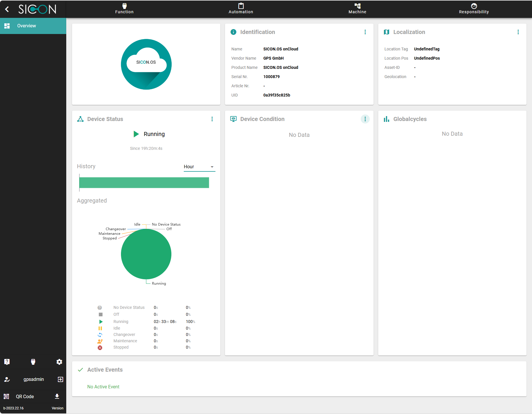Click the green history status bar
The height and width of the screenshot is (414, 532).
(144, 183)
